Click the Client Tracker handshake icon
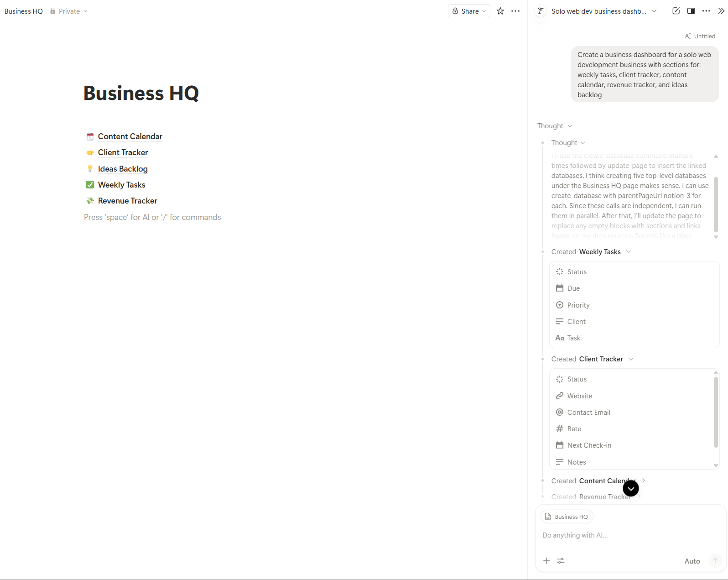 point(90,152)
